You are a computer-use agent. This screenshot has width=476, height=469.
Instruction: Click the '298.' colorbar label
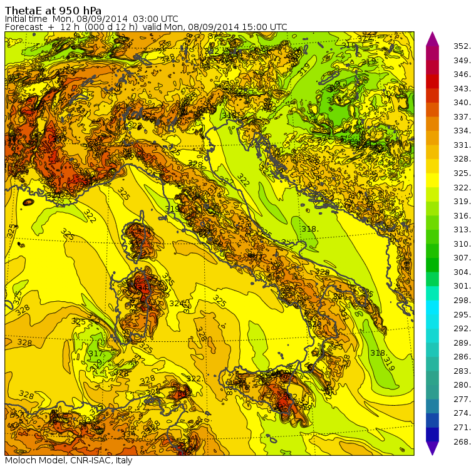tap(462, 301)
